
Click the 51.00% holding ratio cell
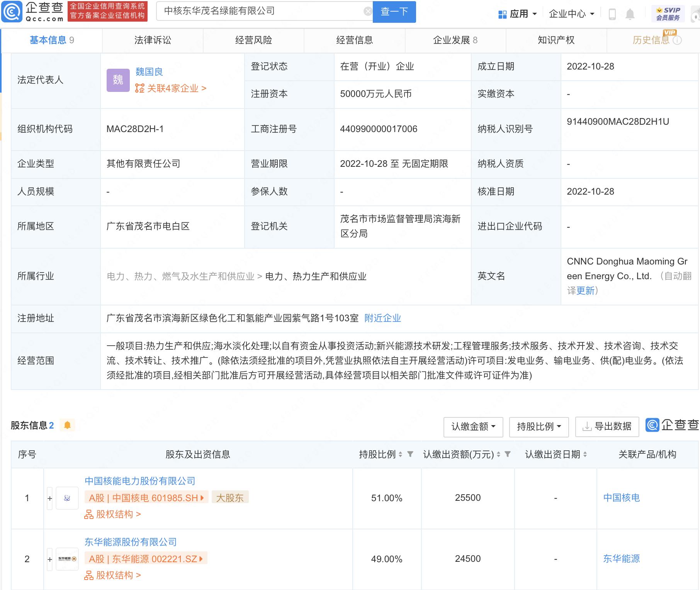click(387, 498)
